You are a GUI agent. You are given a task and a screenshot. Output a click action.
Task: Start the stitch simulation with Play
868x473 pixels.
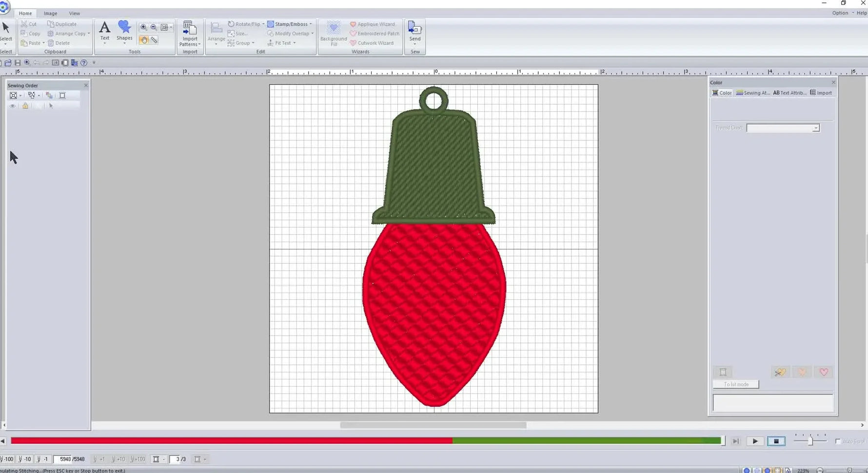755,441
